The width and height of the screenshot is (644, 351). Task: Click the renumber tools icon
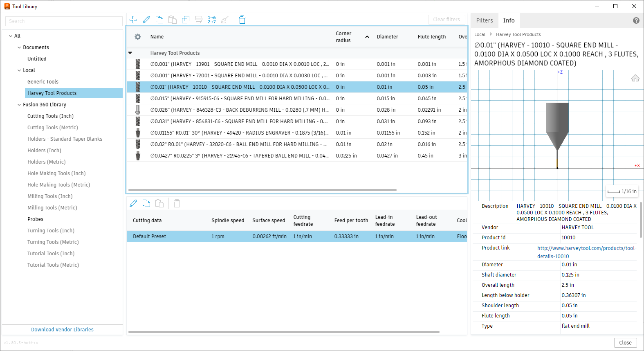[x=212, y=20]
